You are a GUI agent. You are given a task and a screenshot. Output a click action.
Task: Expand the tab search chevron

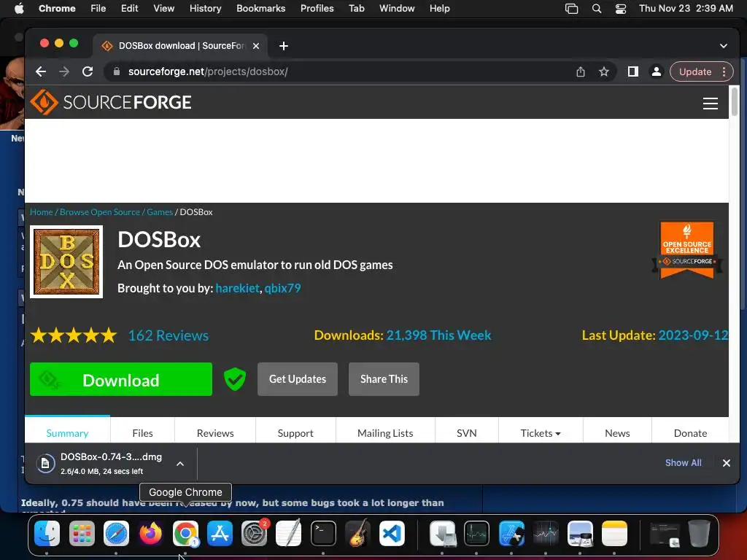(724, 46)
